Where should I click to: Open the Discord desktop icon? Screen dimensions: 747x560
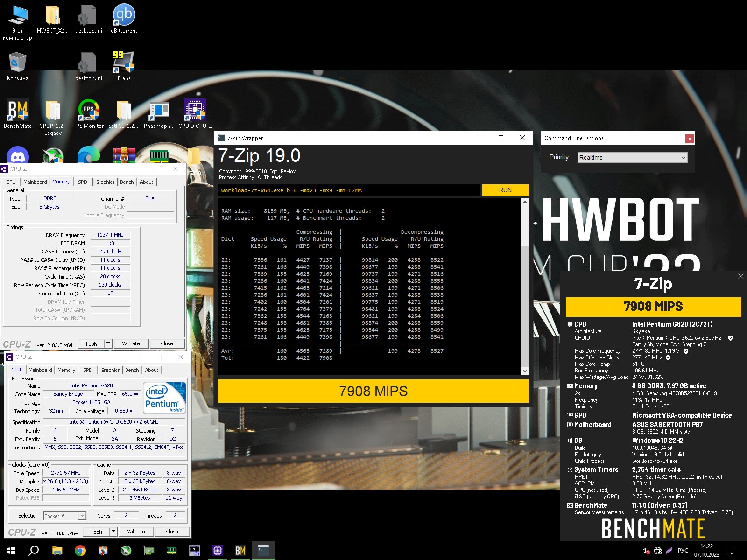(18, 155)
